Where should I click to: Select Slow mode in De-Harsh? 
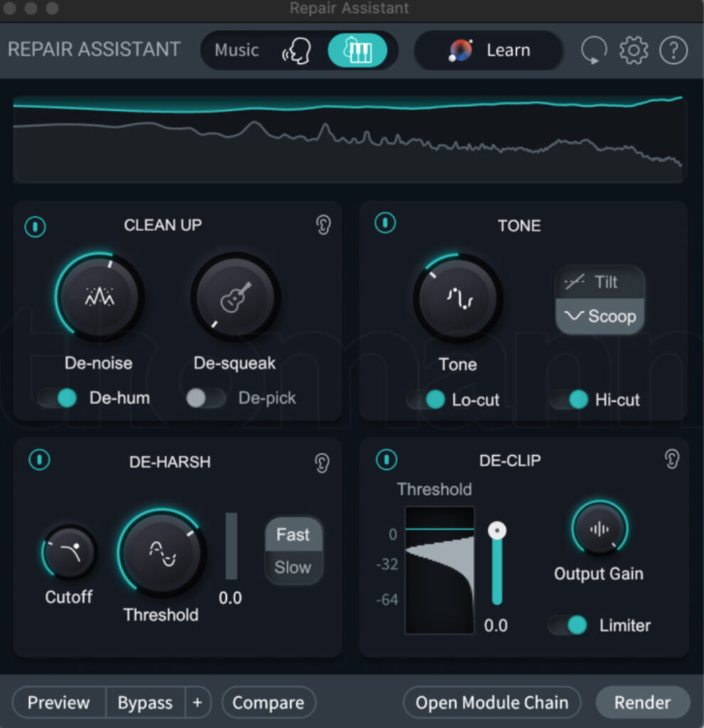[293, 567]
